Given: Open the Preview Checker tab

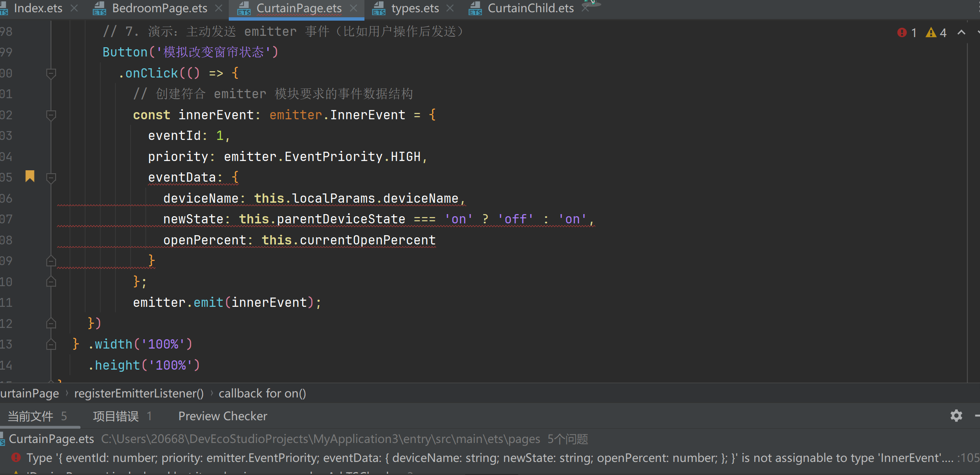Looking at the screenshot, I should click(x=222, y=416).
